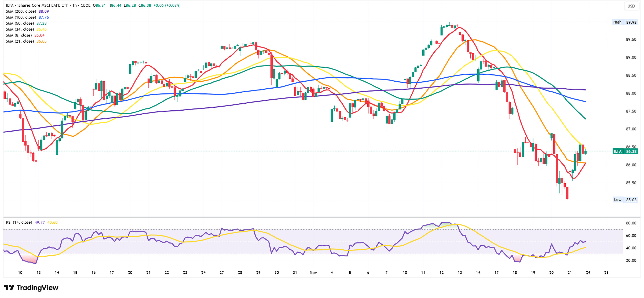Click the CBOE exchange label

click(x=85, y=5)
